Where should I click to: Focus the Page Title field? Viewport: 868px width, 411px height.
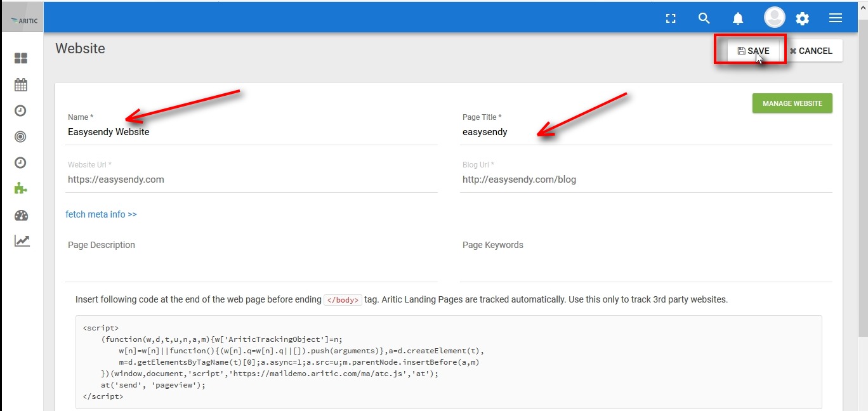(646, 132)
